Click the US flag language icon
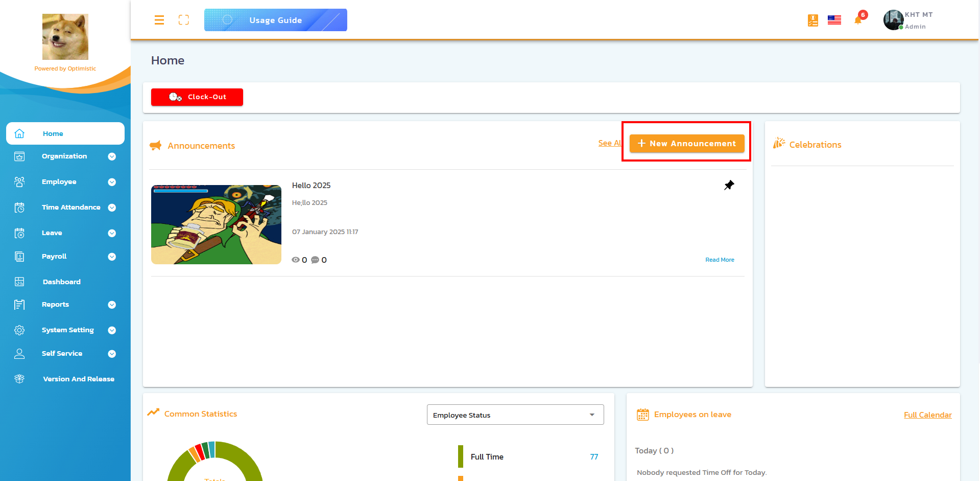The height and width of the screenshot is (481, 980). pos(834,20)
